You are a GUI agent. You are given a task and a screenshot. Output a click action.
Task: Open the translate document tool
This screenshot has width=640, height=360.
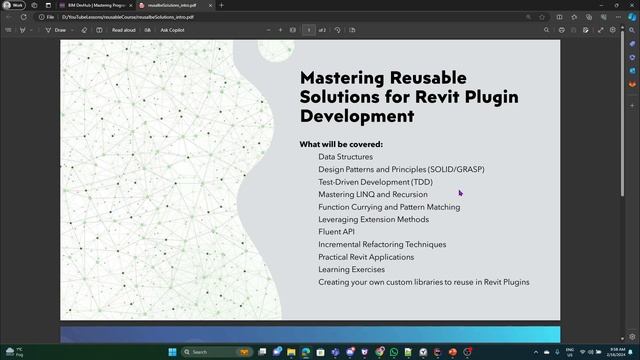147,30
